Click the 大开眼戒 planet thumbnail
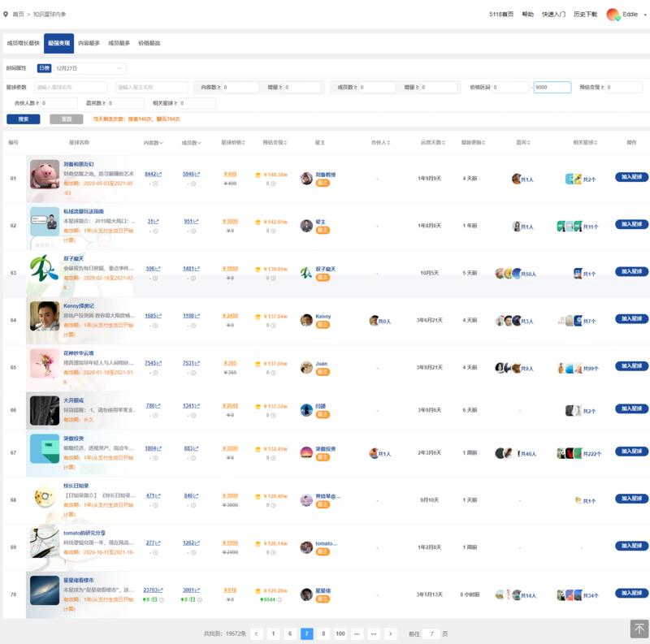 (x=44, y=410)
